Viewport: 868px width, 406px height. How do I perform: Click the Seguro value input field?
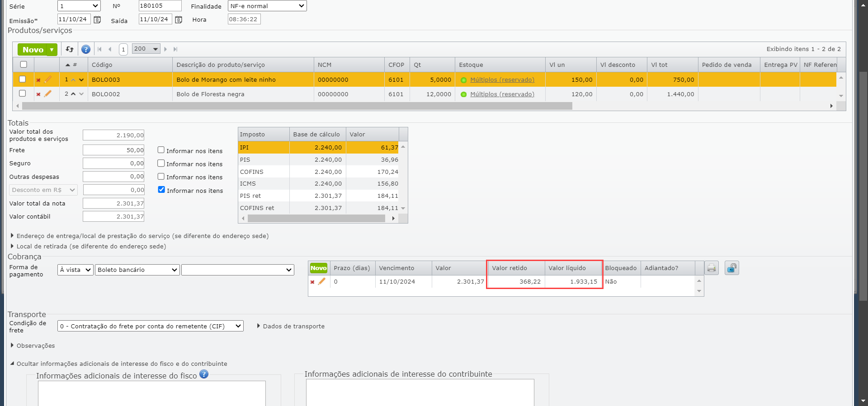click(113, 163)
